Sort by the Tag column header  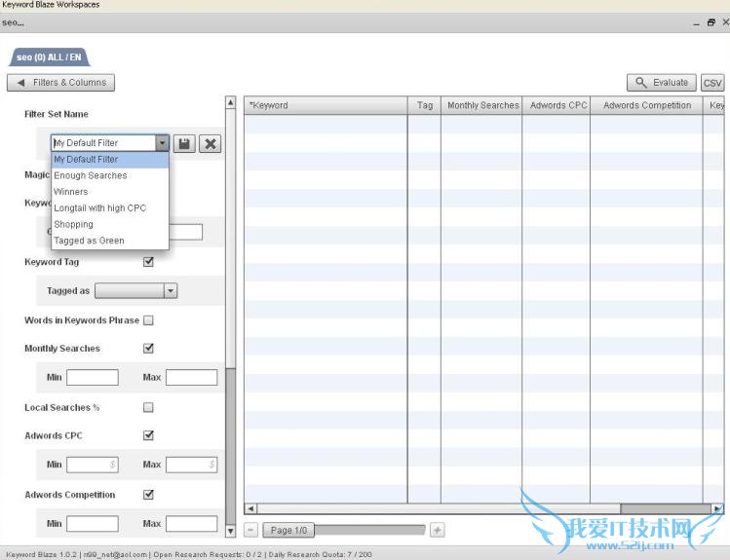[425, 105]
